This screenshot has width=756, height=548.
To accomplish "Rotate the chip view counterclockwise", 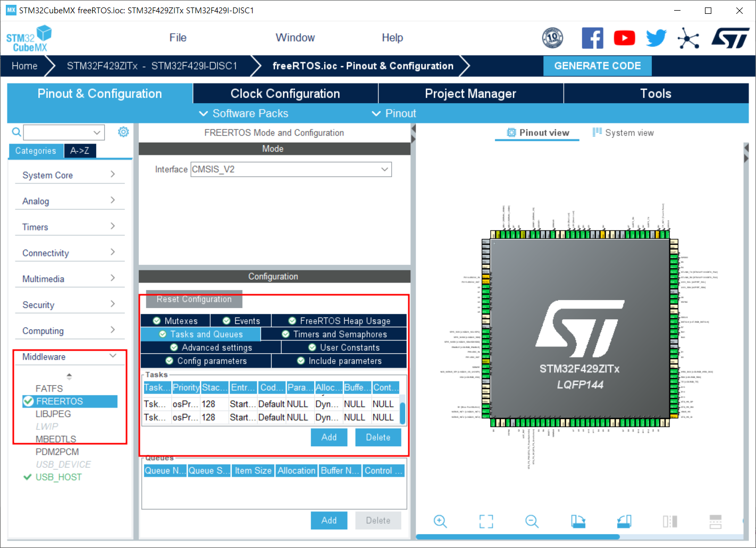I will pyautogui.click(x=624, y=521).
